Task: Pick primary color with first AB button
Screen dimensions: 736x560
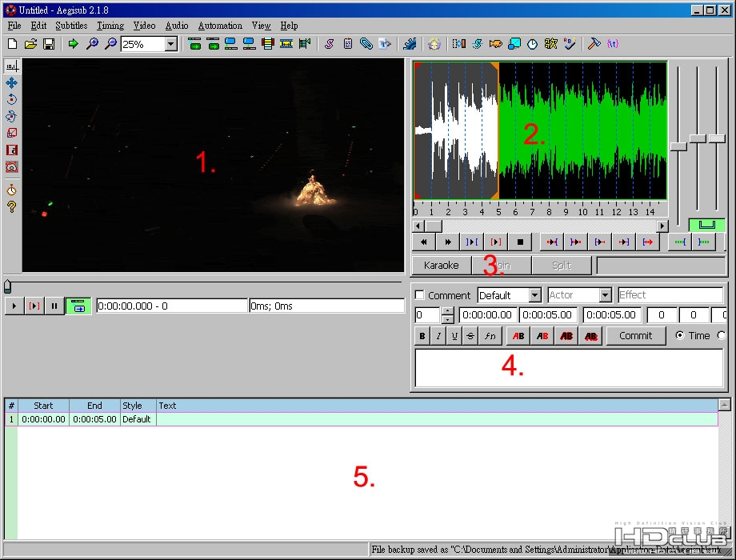Action: 518,336
